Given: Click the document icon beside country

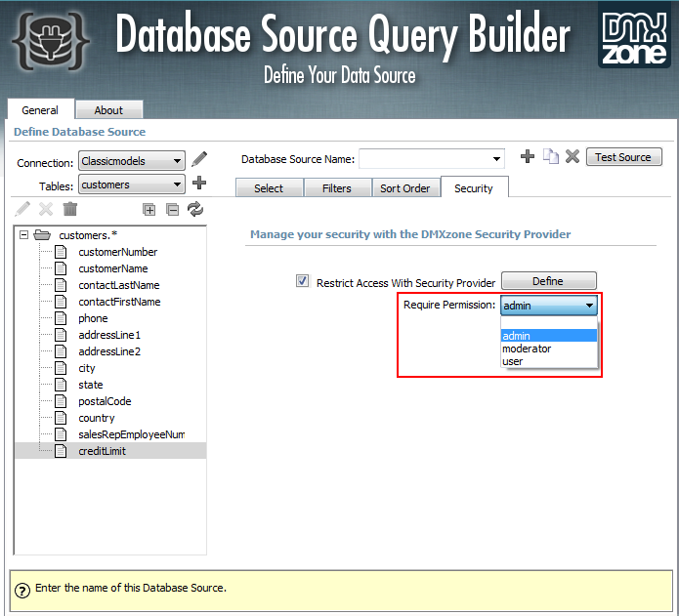Looking at the screenshot, I should (61, 418).
